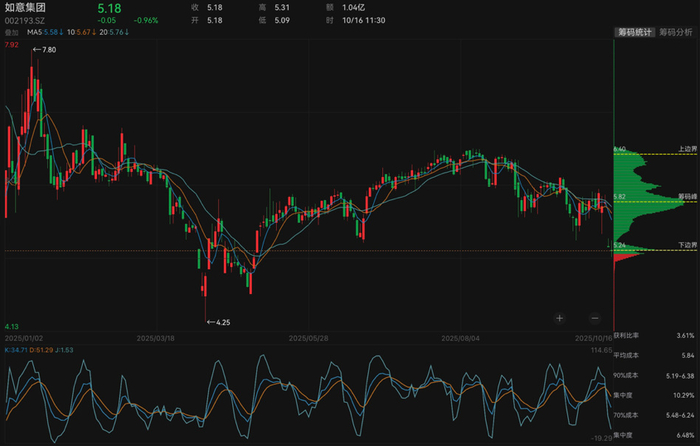The width and height of the screenshot is (700, 446).
Task: Click the 7.80 high price marker
Action: pos(46,49)
